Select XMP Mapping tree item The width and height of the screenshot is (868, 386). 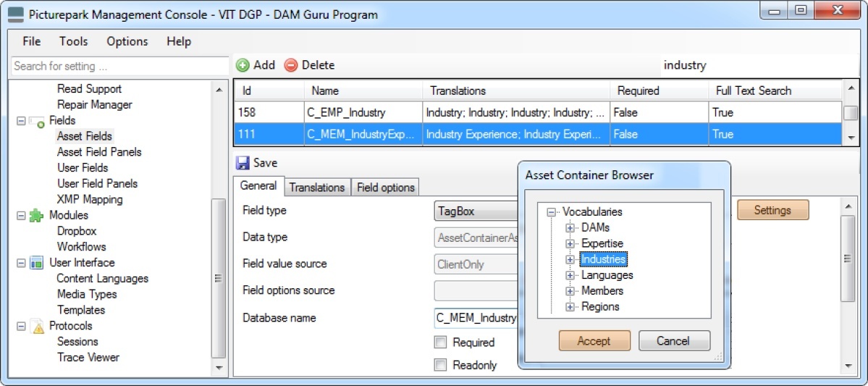[90, 199]
